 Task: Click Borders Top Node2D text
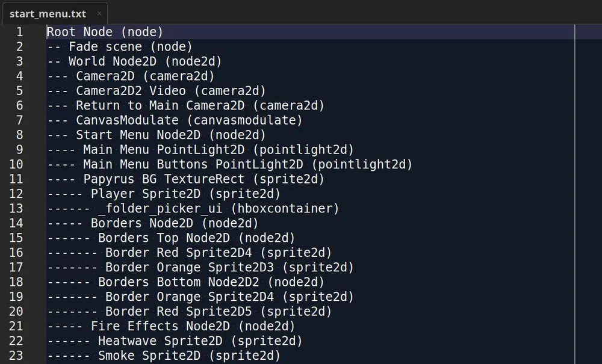pos(164,238)
